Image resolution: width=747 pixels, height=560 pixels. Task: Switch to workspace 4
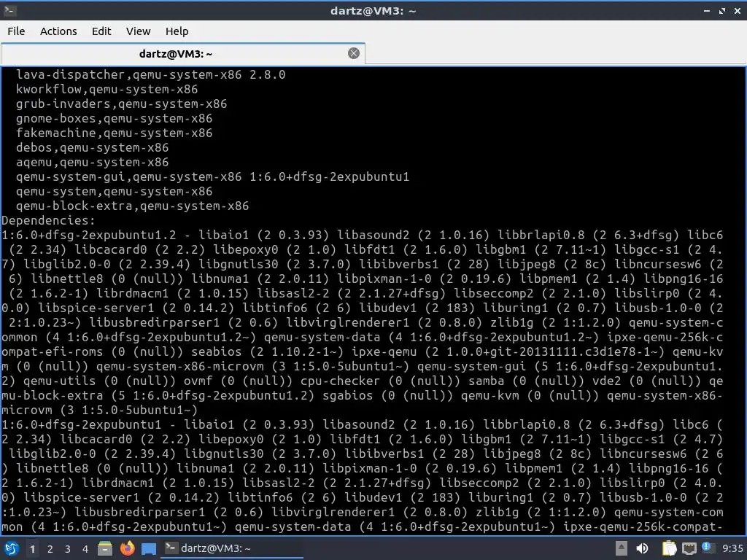click(x=85, y=549)
